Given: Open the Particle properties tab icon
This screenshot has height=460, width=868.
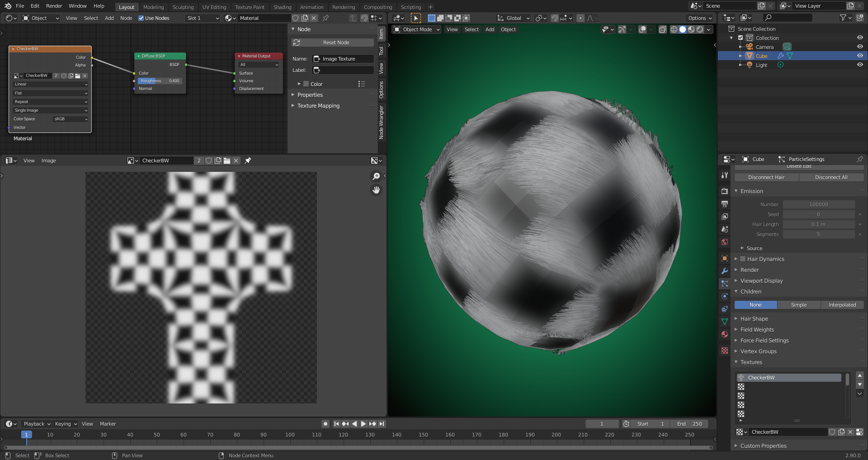Looking at the screenshot, I should tap(725, 284).
